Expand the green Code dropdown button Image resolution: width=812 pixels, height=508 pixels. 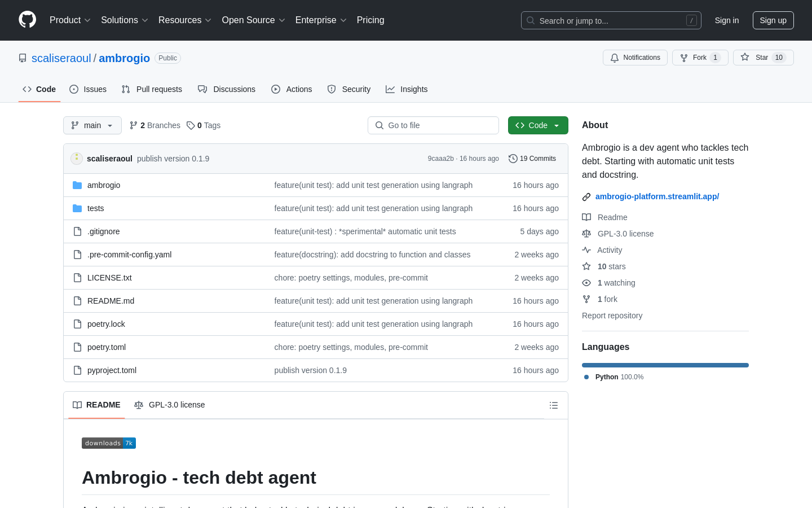tap(538, 125)
